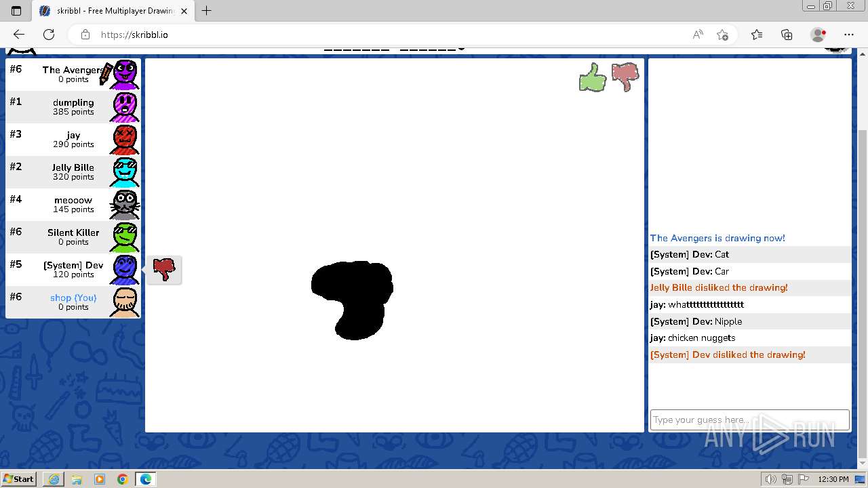Click [System] Dev's blue avatar
This screenshot has height=488, width=868.
pyautogui.click(x=125, y=269)
